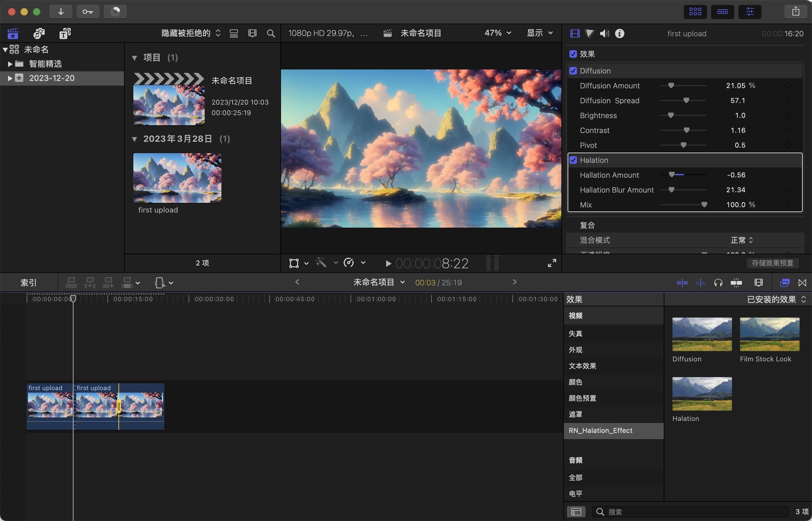Toggle timeline snapping icon

(736, 282)
